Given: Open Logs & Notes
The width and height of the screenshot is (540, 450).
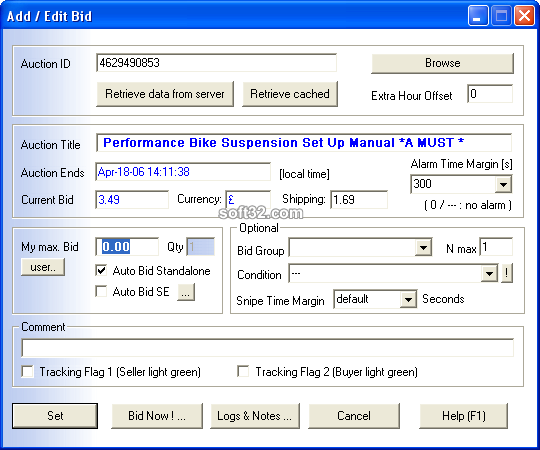Looking at the screenshot, I should click(x=255, y=416).
